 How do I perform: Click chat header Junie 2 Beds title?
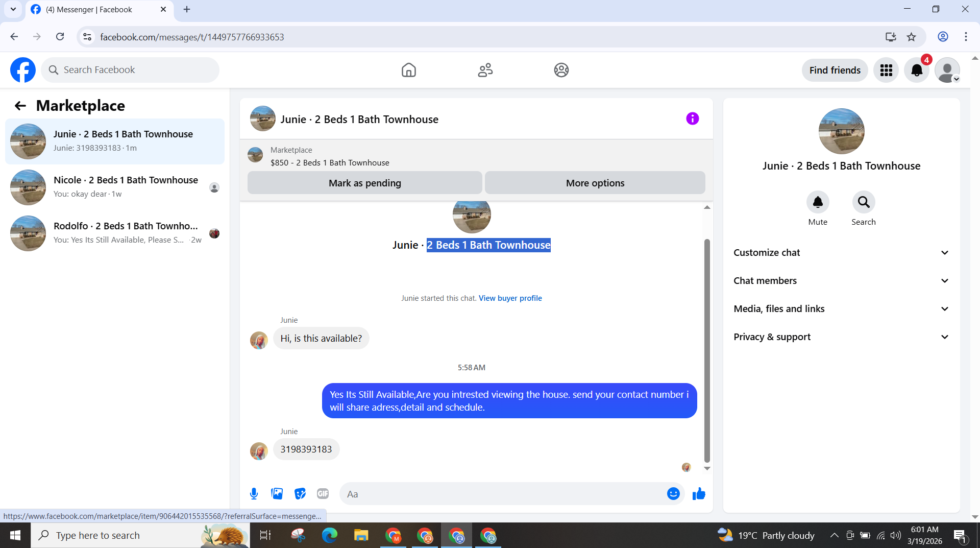point(359,120)
